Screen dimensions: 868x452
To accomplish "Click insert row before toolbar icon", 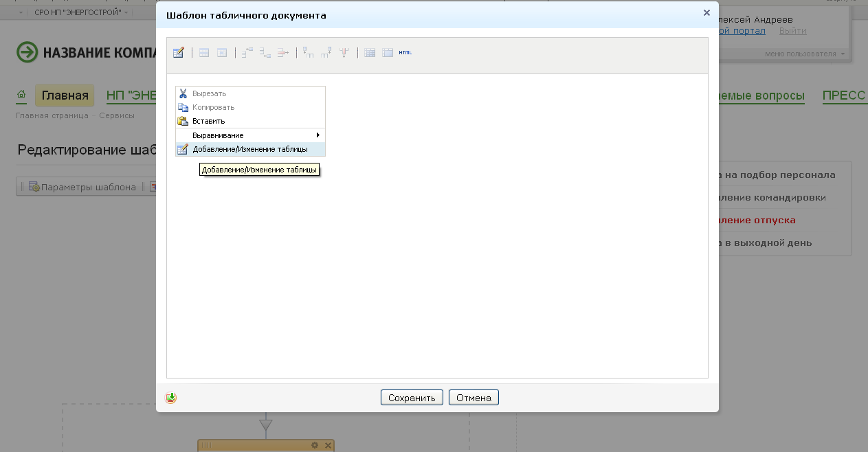I will [247, 53].
